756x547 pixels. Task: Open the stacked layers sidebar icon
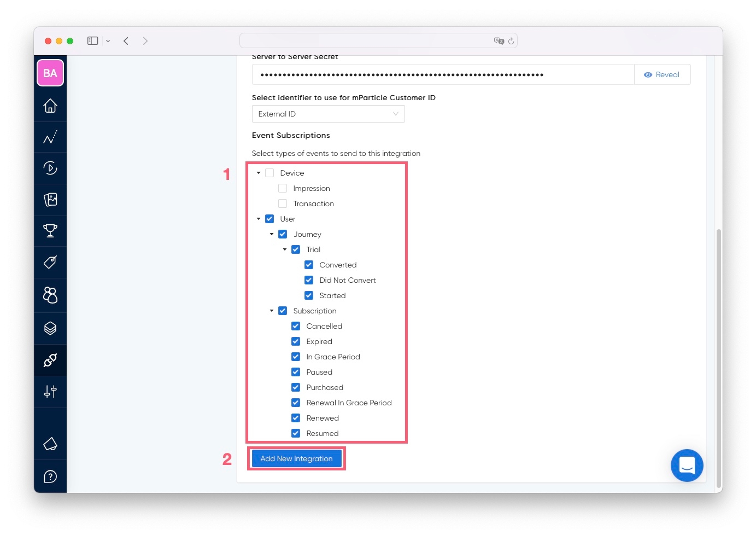(x=50, y=328)
